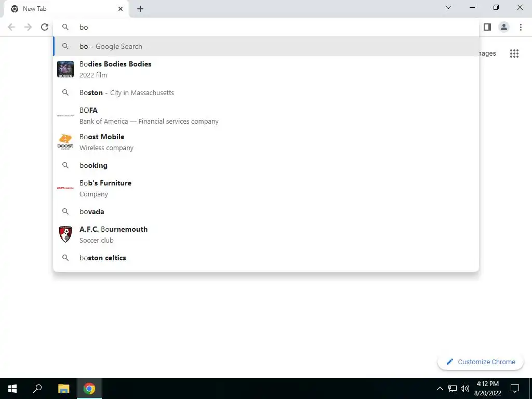Reload the current page
532x399 pixels.
pyautogui.click(x=45, y=27)
